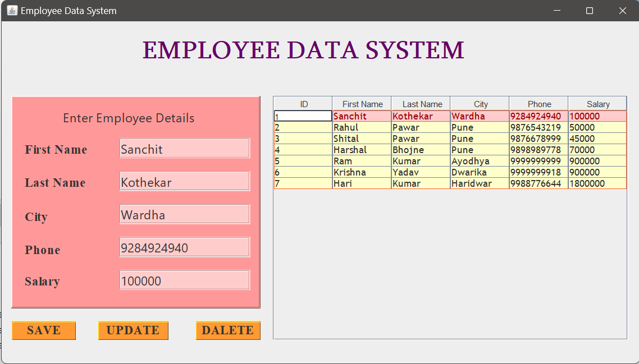The width and height of the screenshot is (639, 364).
Task: Click the Salary column header
Action: 597,103
